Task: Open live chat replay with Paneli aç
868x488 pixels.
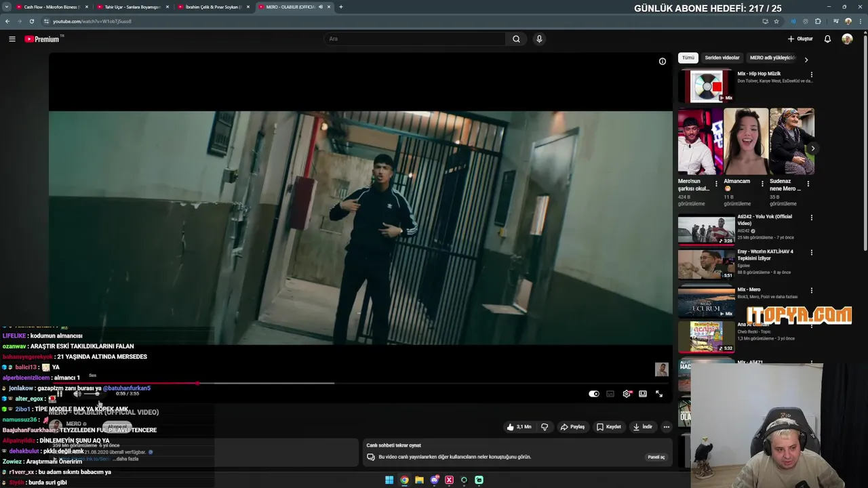Action: coord(656,457)
